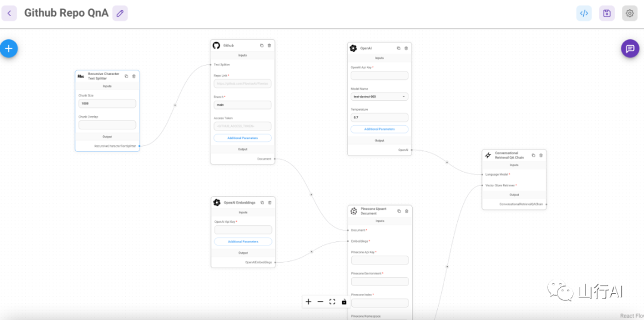Viewport: 644px width, 320px height.
Task: Duplicate the OpenAI Embeddings node
Action: click(x=262, y=202)
